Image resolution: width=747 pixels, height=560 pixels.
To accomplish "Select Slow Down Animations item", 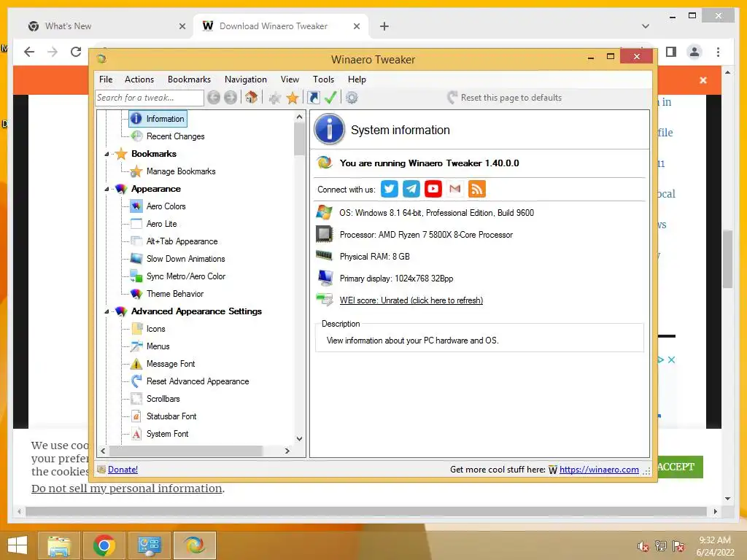I will pos(186,259).
